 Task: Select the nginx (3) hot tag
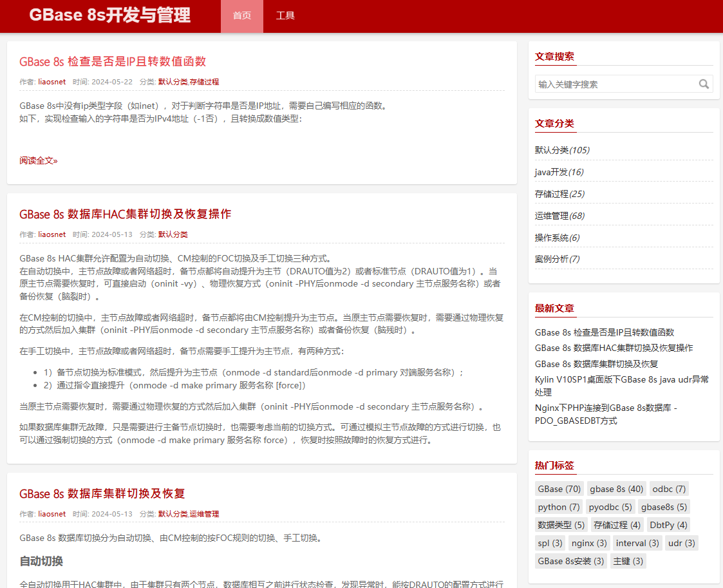point(588,543)
